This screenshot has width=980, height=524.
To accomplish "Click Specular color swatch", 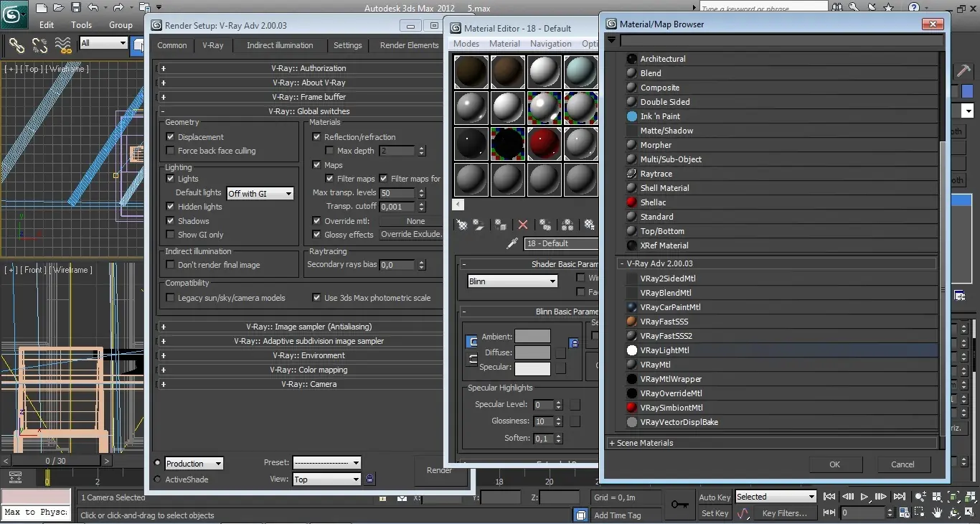I will (x=532, y=368).
